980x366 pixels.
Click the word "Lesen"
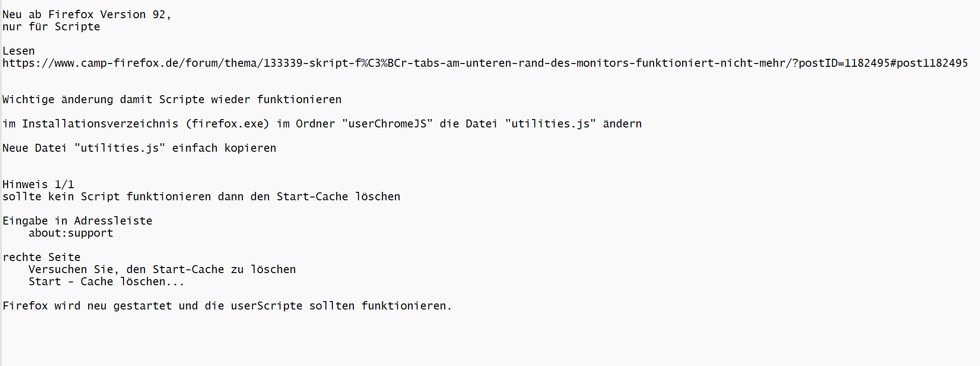(19, 51)
